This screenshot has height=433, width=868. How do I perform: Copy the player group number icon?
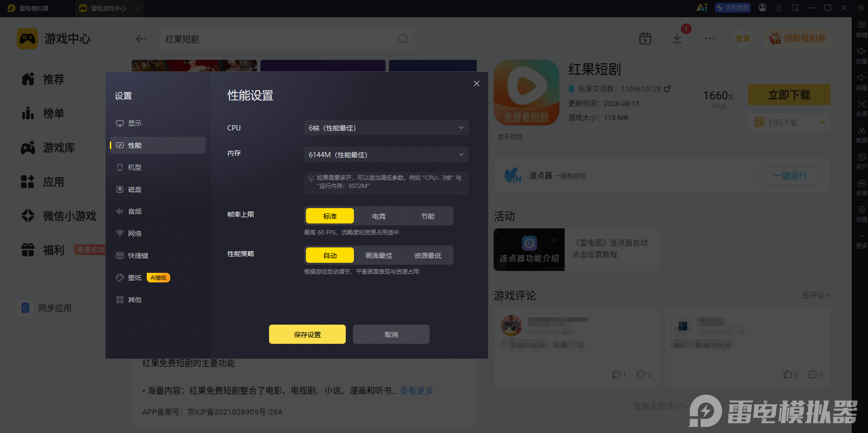[667, 89]
